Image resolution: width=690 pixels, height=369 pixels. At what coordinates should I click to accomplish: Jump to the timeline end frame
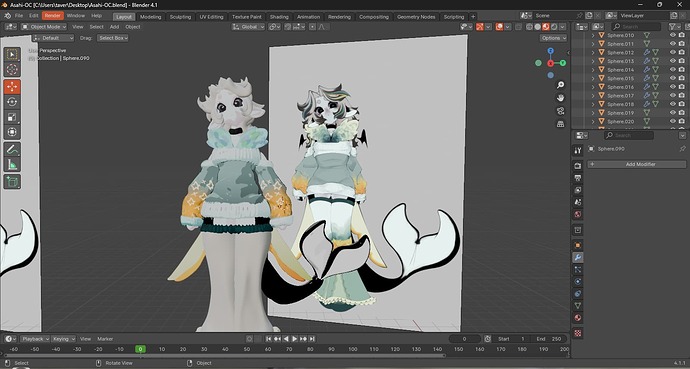click(312, 339)
